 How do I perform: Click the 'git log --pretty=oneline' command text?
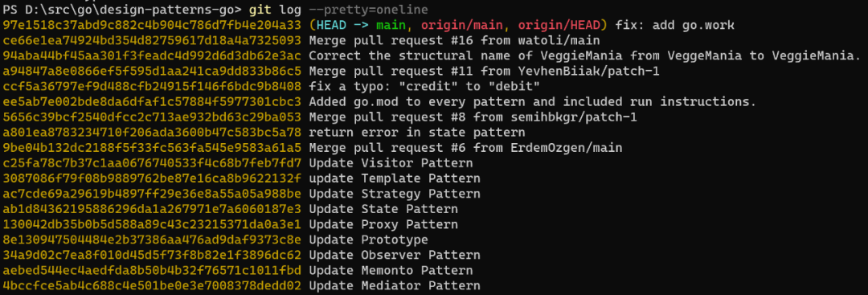(338, 10)
